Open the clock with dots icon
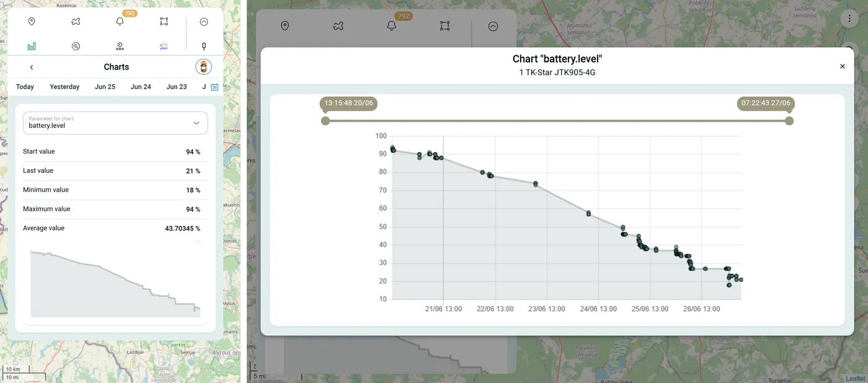The width and height of the screenshot is (868, 383). click(x=120, y=46)
